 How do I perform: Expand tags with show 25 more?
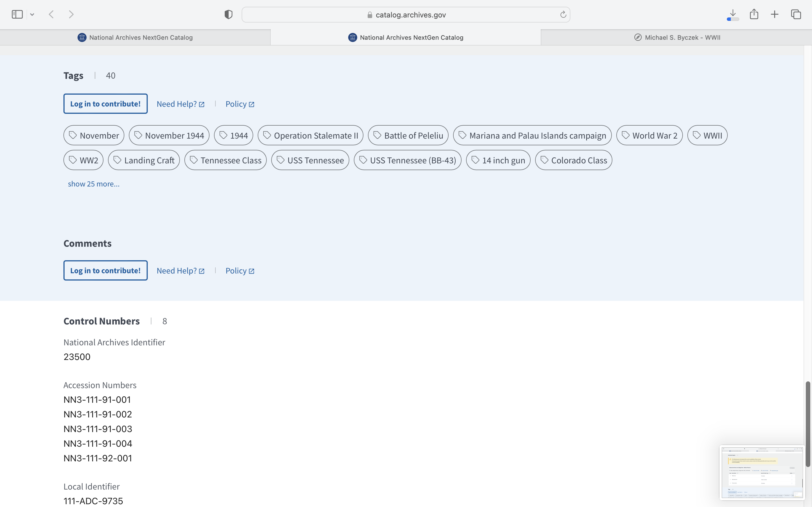94,184
